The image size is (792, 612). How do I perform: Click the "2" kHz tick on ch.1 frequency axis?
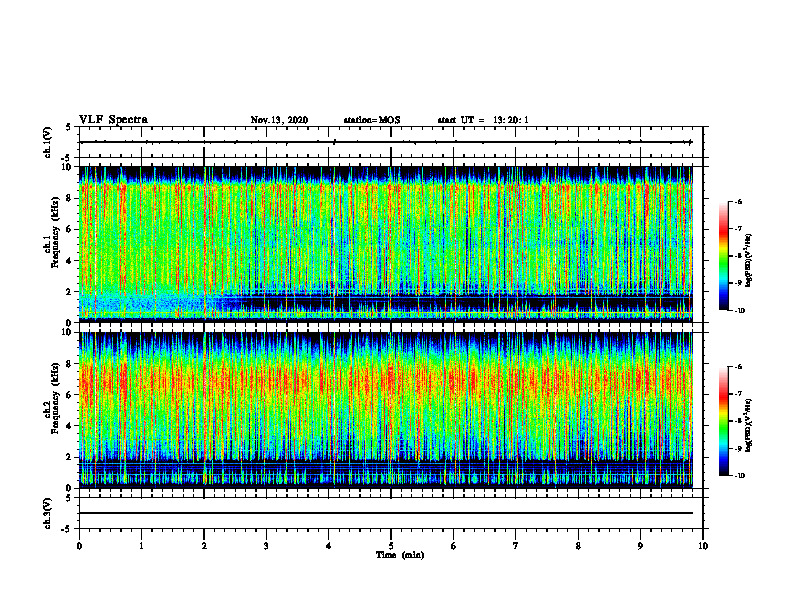point(70,292)
